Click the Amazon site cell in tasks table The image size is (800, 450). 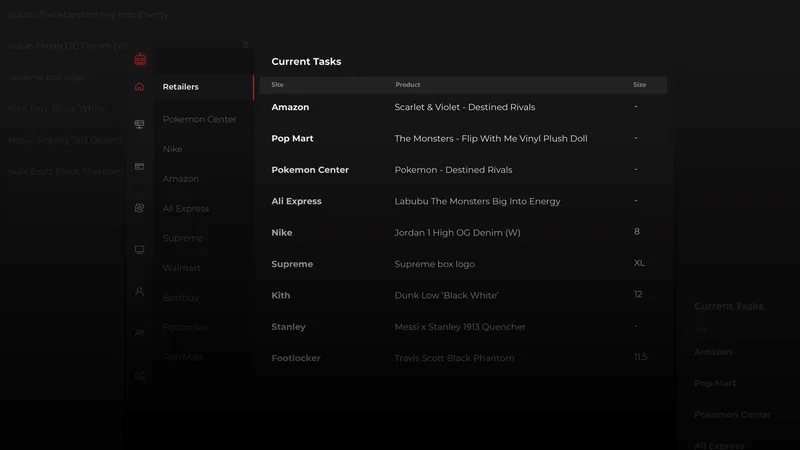290,107
